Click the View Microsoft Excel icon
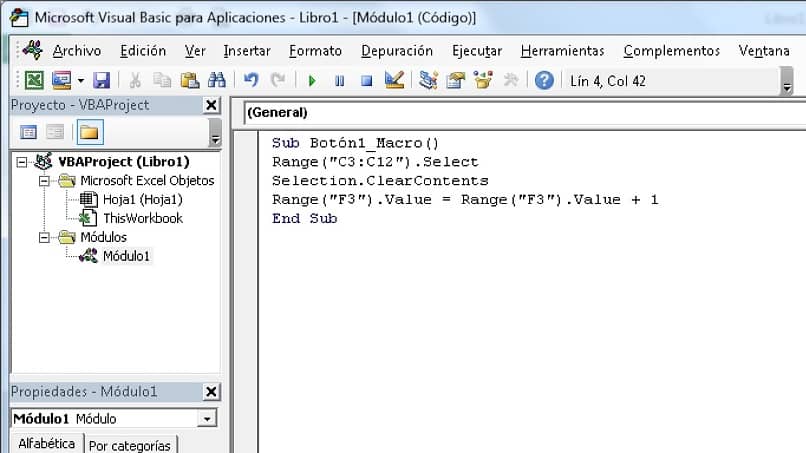The image size is (806, 453). (34, 80)
